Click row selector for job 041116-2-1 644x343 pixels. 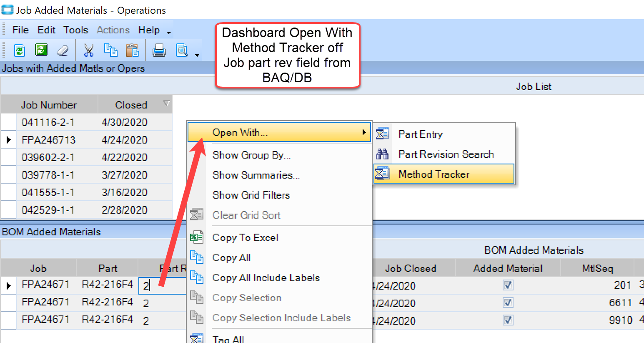(x=8, y=122)
